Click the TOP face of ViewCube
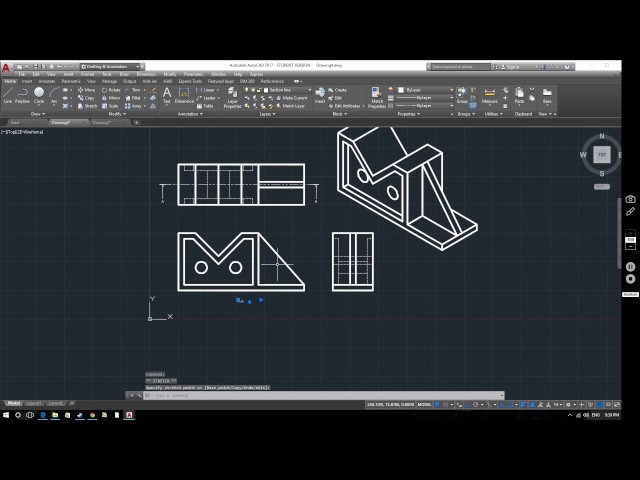The image size is (640, 480). coord(602,155)
